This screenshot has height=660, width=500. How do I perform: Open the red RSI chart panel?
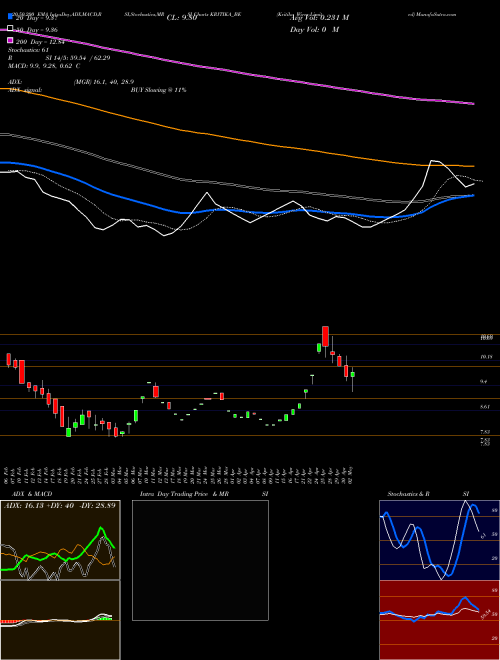pos(439,620)
